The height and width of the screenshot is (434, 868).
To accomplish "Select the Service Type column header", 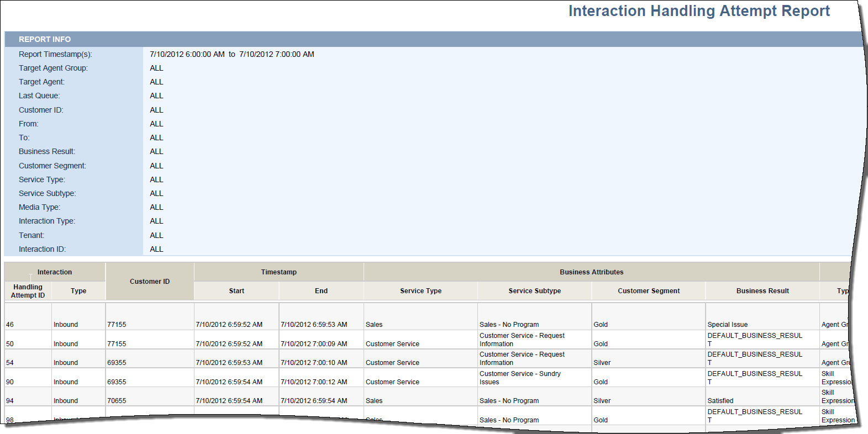I will pos(420,291).
